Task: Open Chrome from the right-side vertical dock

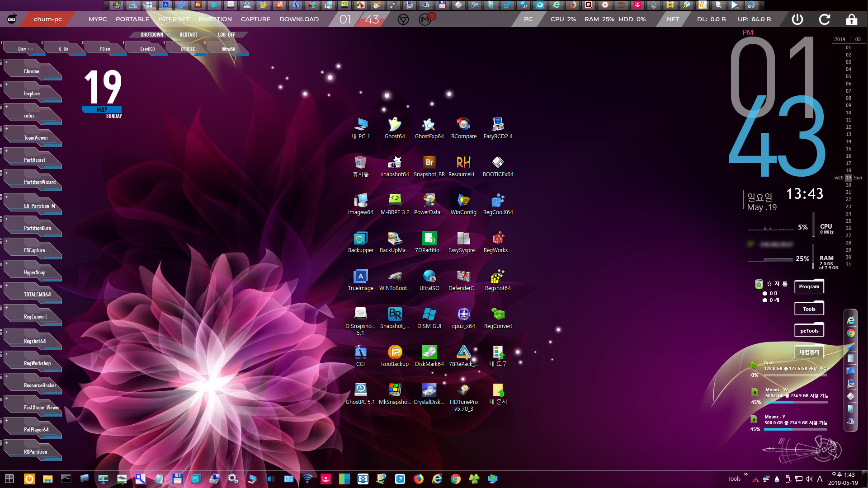Action: (851, 333)
